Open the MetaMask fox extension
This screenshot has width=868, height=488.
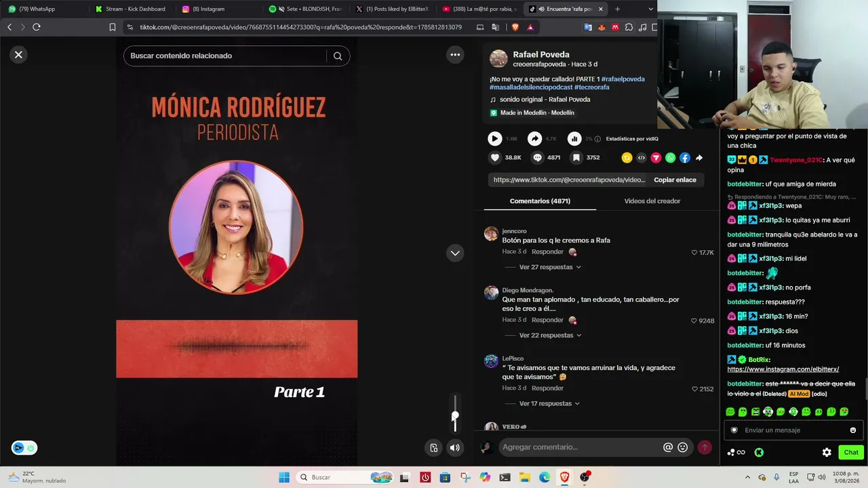(x=601, y=27)
